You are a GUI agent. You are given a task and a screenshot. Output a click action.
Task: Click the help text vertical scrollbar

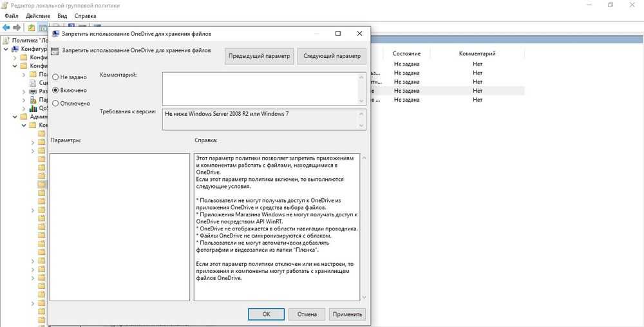(x=364, y=227)
